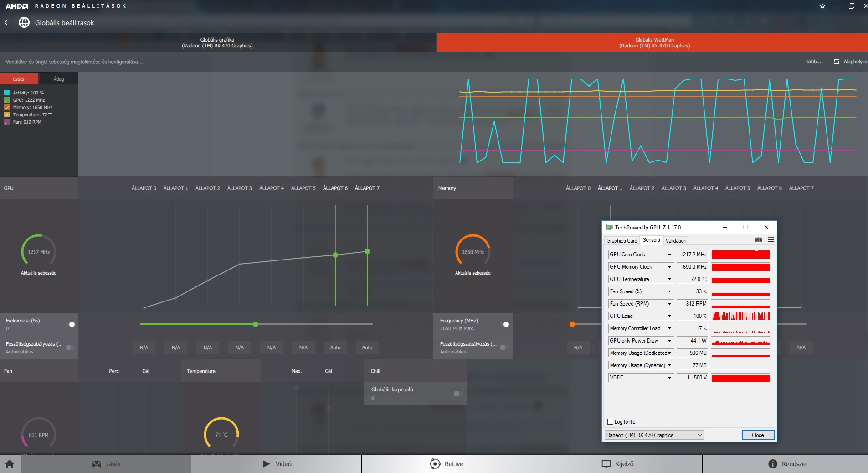Click GPU state 7 Auto voltage button
The height and width of the screenshot is (473, 868).
tap(367, 348)
